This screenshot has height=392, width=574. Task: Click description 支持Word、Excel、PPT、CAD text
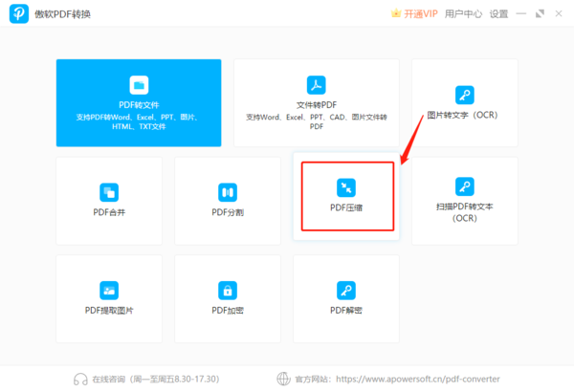[x=317, y=121]
